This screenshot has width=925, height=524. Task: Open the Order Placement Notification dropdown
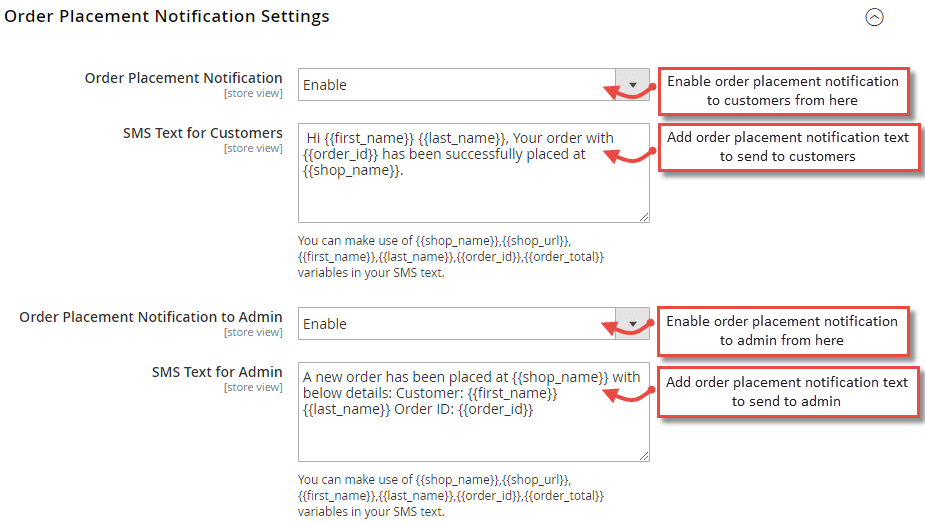click(473, 85)
